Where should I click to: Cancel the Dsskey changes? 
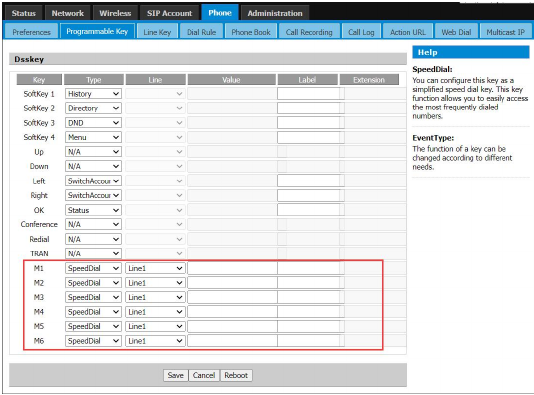coord(204,375)
